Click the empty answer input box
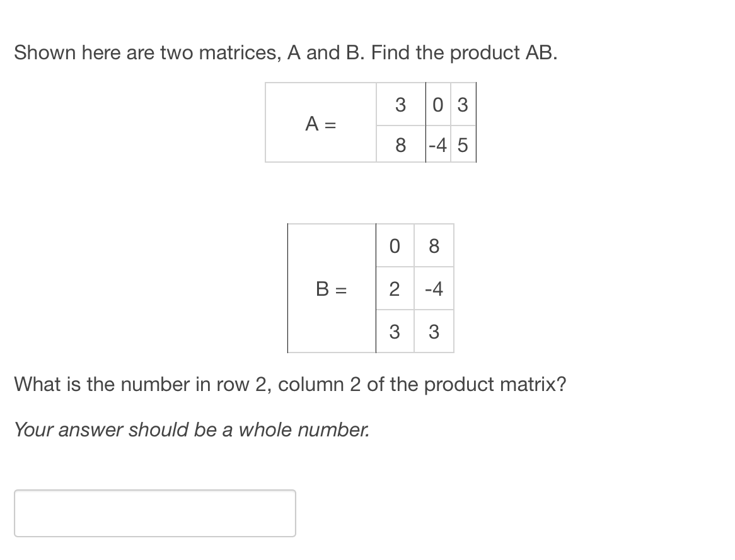The height and width of the screenshot is (560, 735). coord(154,513)
